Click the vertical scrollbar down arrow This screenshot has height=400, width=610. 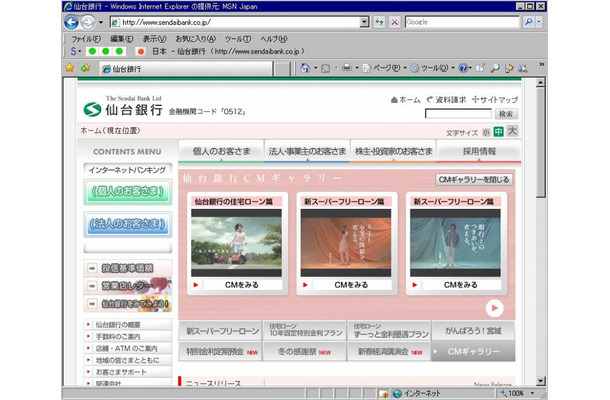pos(540,381)
